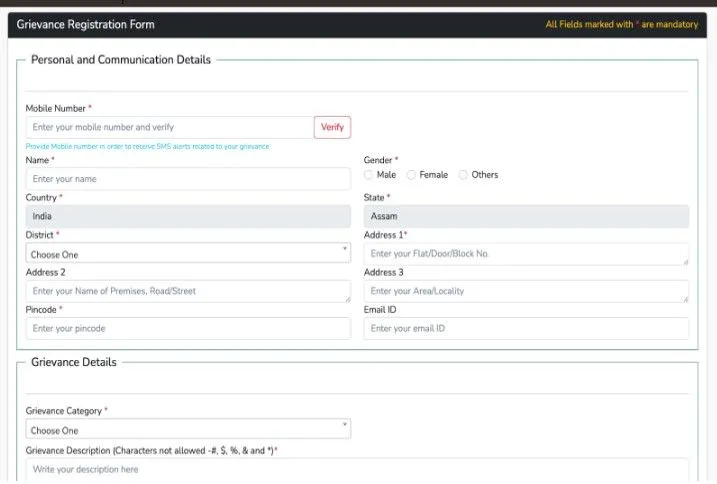Click the Grievance Registration Form header title
The image size is (717, 484).
[x=86, y=24]
